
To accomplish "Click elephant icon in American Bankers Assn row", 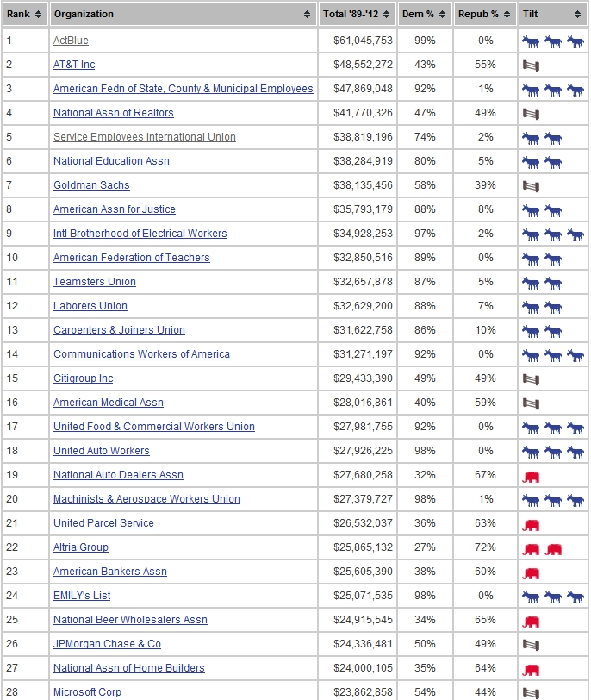I will [531, 572].
